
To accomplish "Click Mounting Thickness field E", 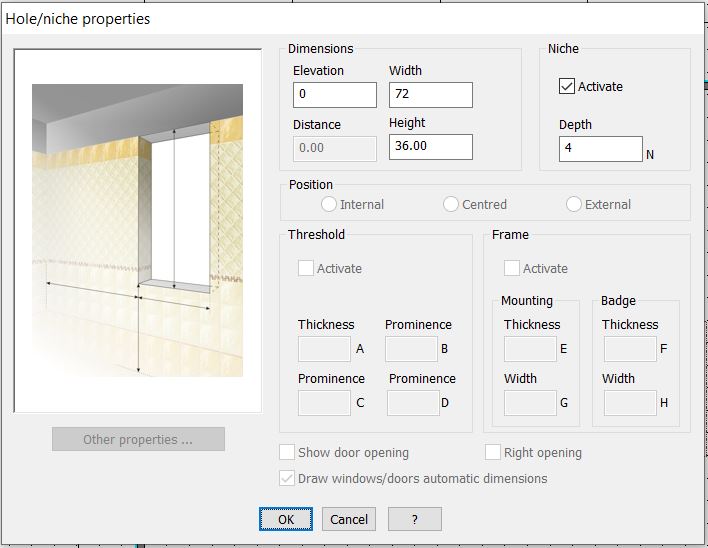I will [x=530, y=348].
